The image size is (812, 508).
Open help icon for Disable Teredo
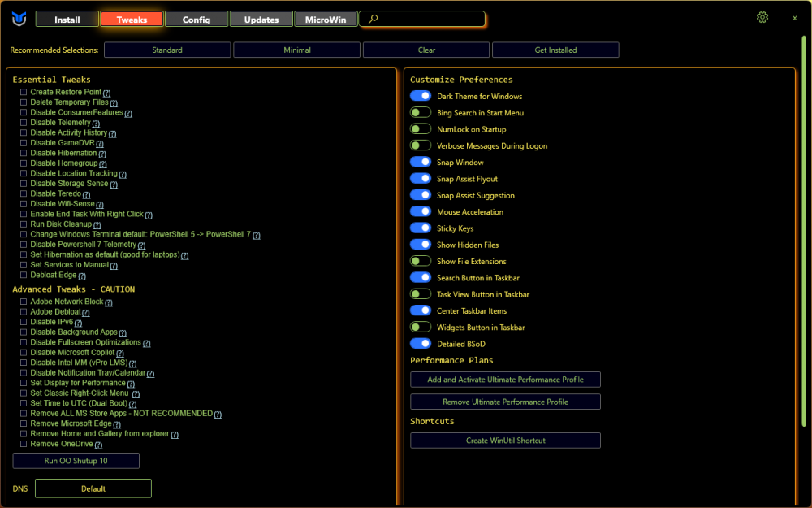(x=87, y=195)
